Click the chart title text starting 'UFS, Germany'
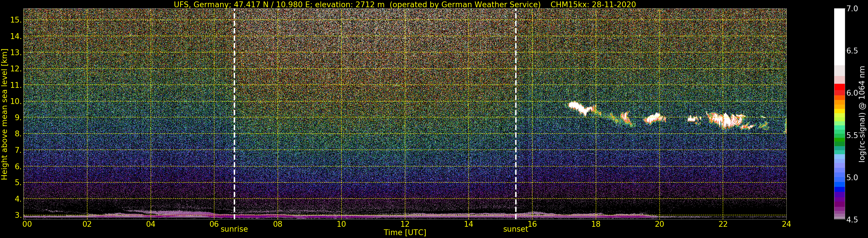Viewport: 868px width, 238px height. [405, 4]
